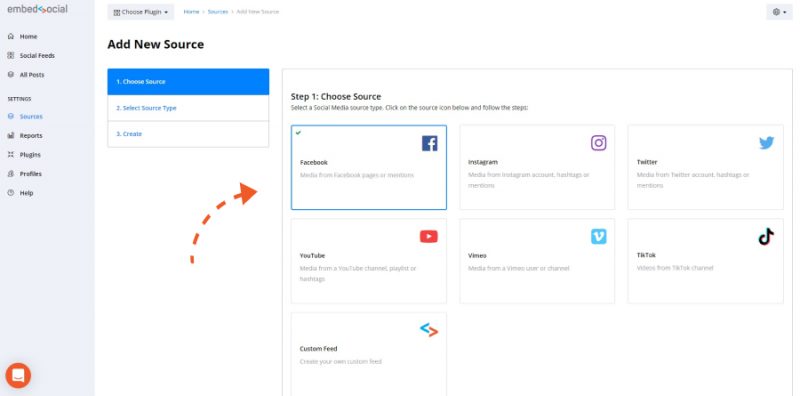Click the Vimeo logo icon
Image resolution: width=800 pixels, height=396 pixels.
pos(598,236)
